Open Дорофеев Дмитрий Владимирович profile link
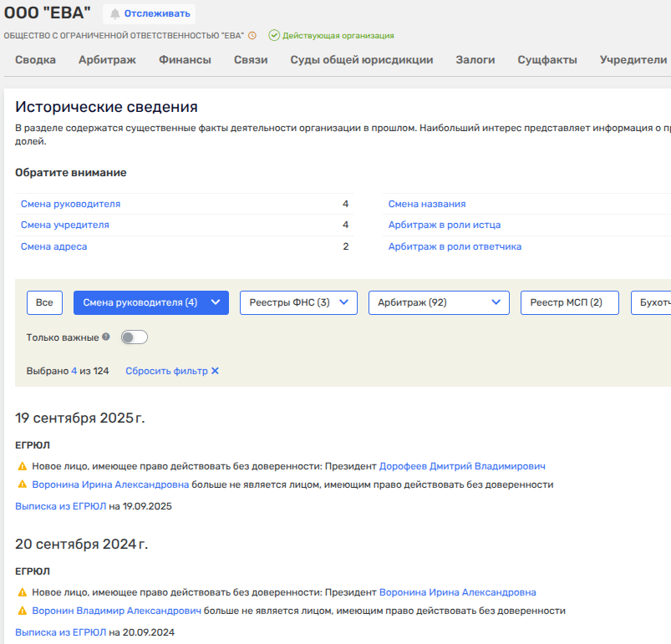 click(x=462, y=466)
